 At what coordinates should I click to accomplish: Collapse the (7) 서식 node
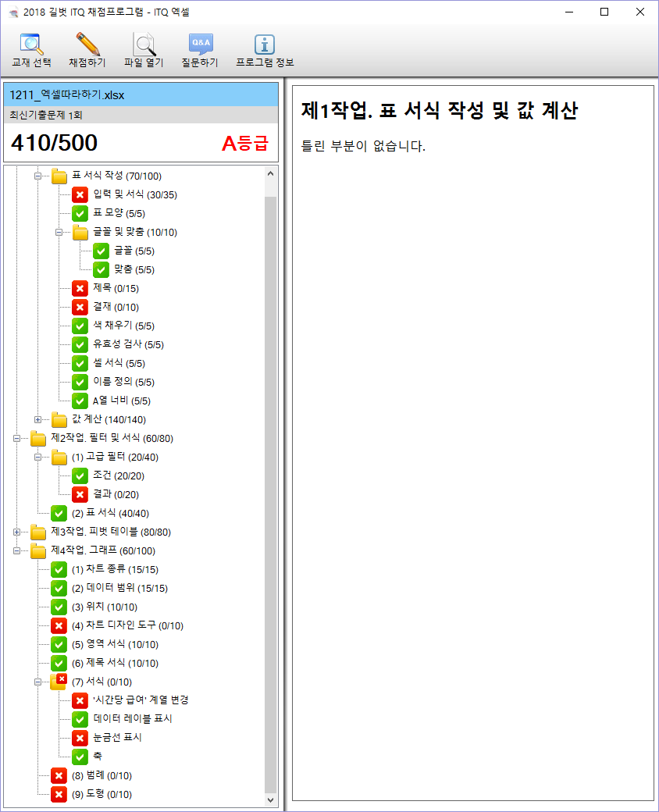pyautogui.click(x=37, y=682)
